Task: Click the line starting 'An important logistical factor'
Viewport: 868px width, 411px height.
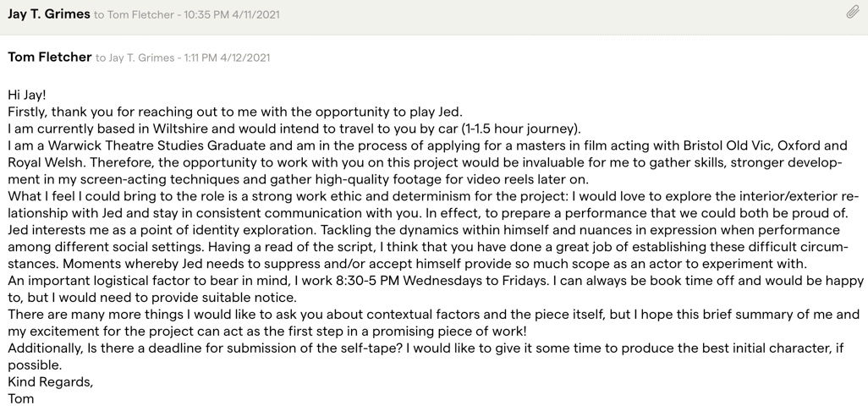Action: click(436, 281)
